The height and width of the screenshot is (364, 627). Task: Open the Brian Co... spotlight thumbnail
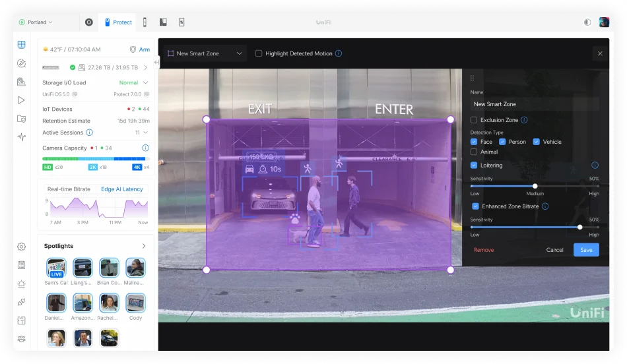point(109,267)
